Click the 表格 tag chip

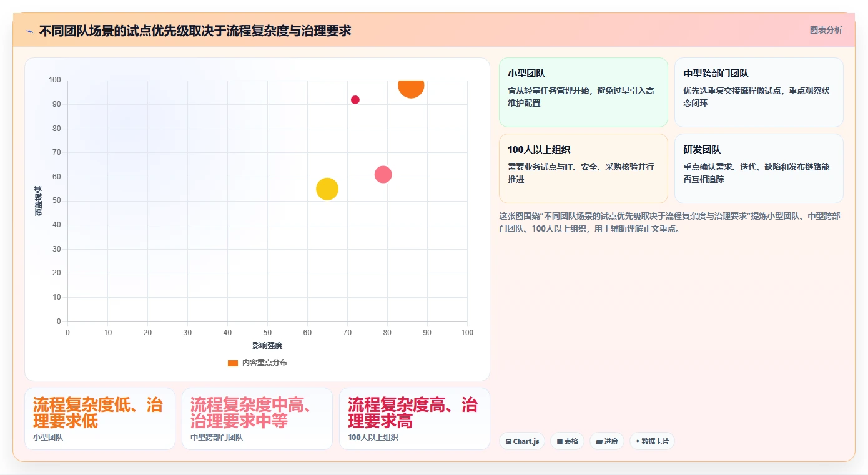567,441
